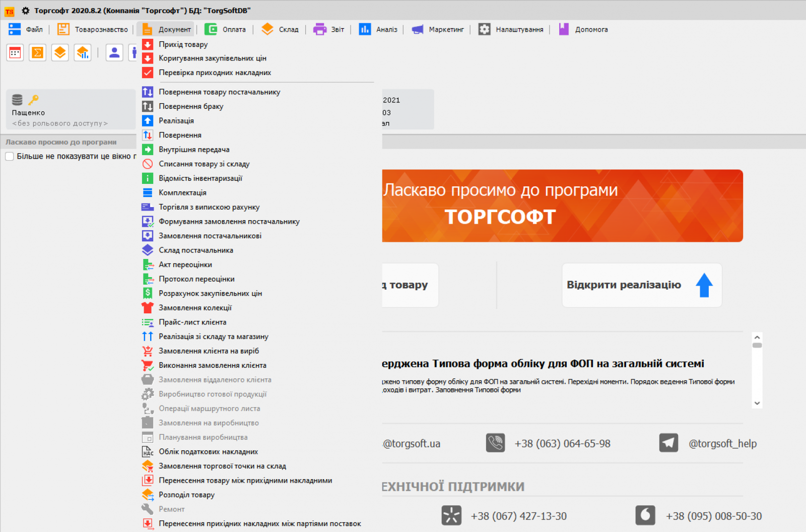Viewport: 806px width, 532px height.
Task: Click the client contact toolbar icon
Action: (x=114, y=52)
